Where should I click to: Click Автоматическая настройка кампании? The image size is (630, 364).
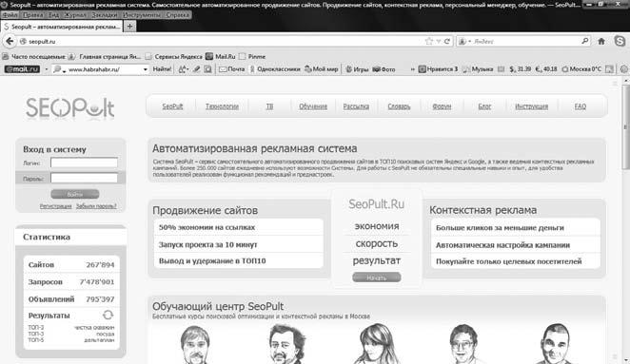point(502,245)
